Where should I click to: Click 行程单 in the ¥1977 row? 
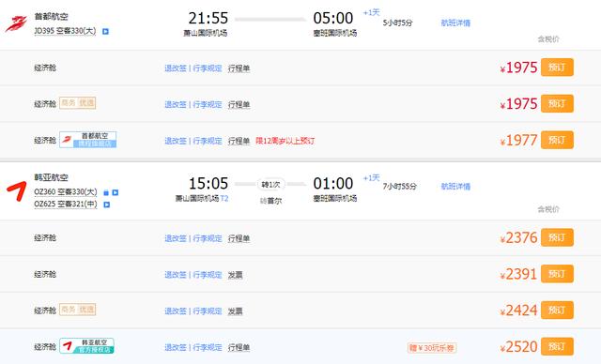239,141
